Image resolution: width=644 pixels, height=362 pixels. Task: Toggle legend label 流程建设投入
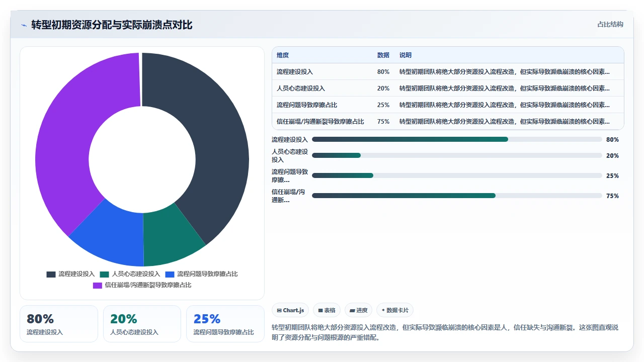76,274
